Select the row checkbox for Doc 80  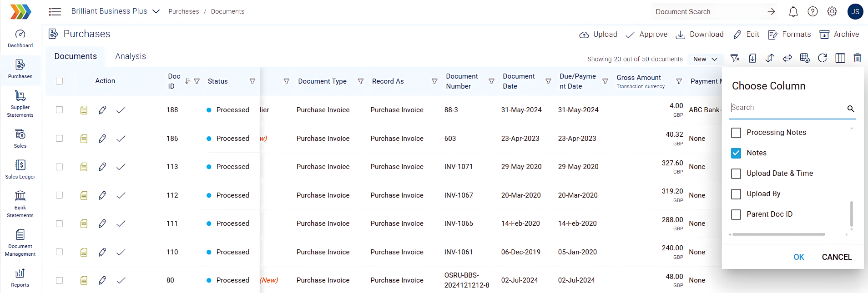pos(59,280)
